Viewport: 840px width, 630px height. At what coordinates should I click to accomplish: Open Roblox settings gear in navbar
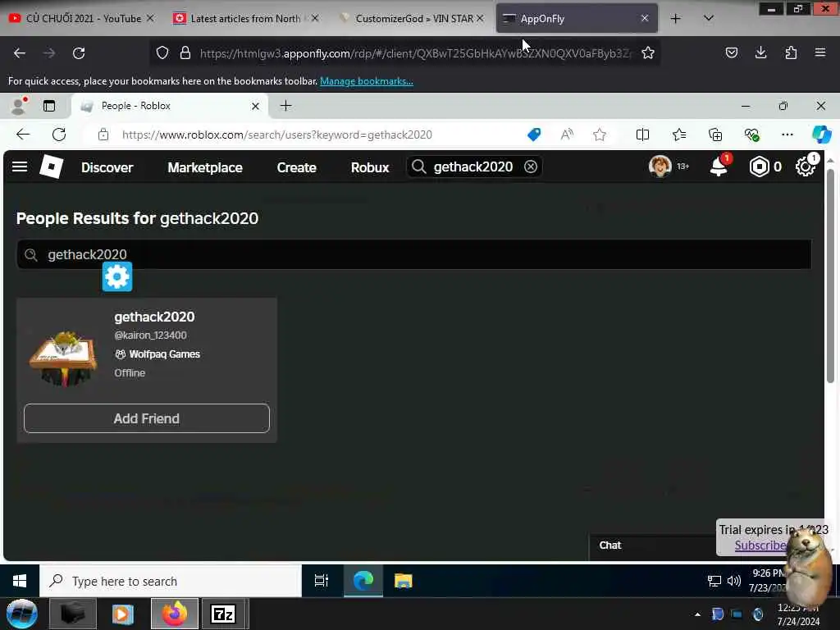tap(805, 167)
